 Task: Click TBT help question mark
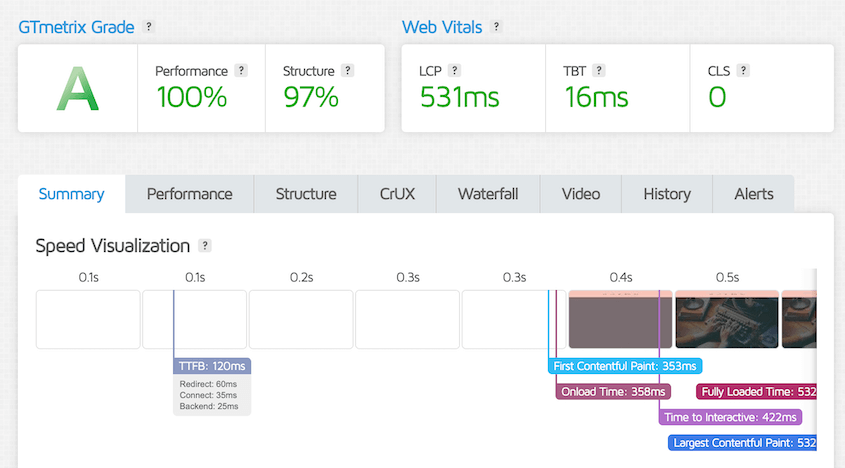click(x=599, y=71)
